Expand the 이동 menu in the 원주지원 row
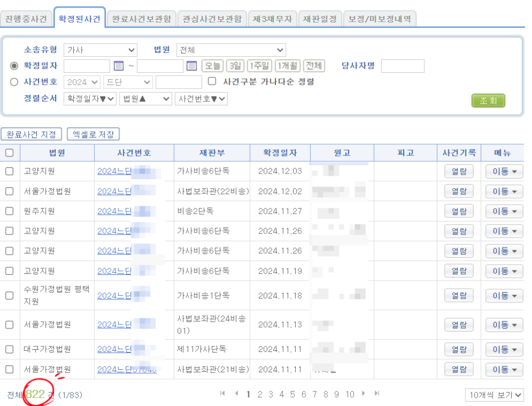This screenshot has width=532, height=406. tap(504, 211)
